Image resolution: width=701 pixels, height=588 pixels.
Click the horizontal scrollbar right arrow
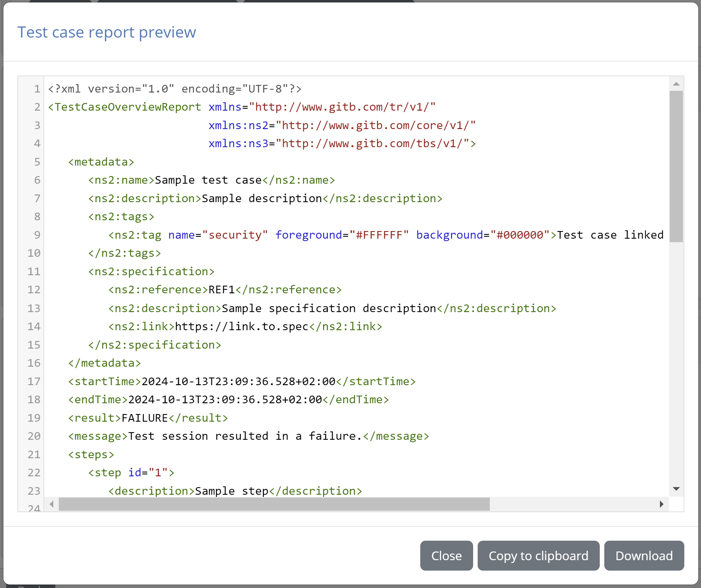click(661, 504)
